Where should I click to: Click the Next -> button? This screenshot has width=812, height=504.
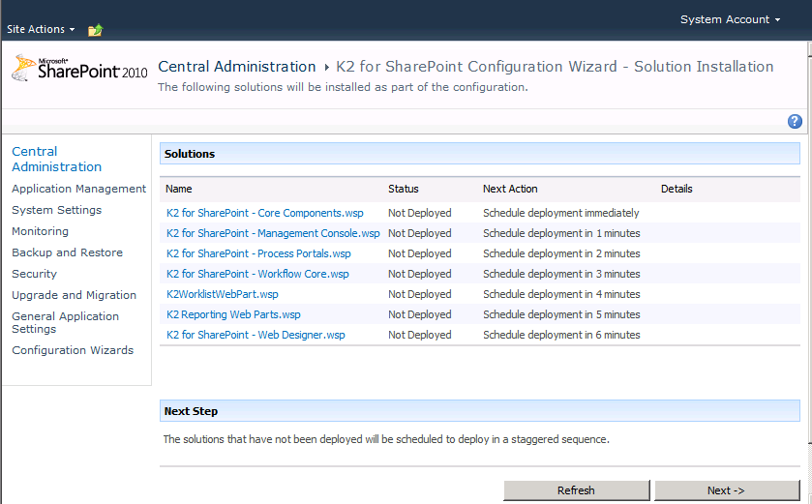pos(727,490)
